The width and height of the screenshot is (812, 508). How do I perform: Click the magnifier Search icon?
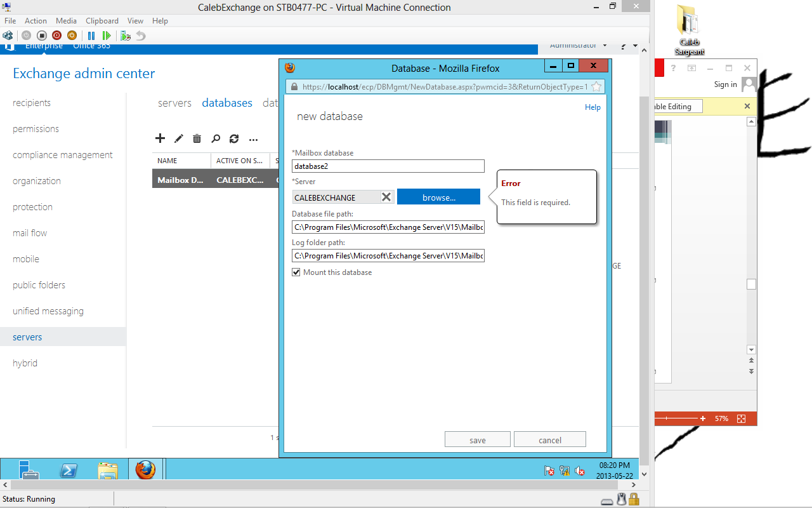(216, 138)
